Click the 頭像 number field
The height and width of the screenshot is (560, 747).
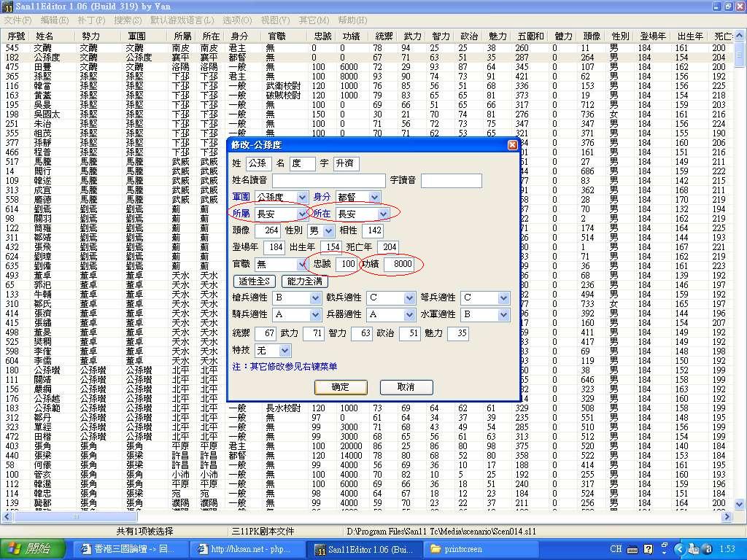coord(268,231)
